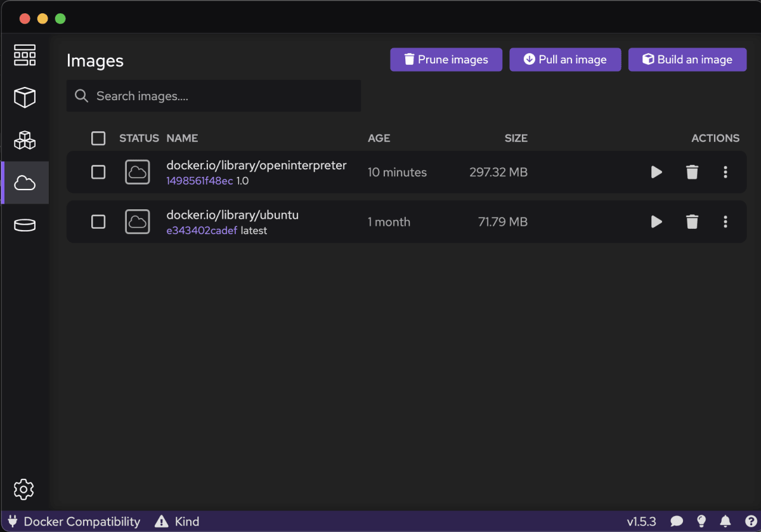The height and width of the screenshot is (532, 761).
Task: Delete the openinterpreter image
Action: (x=692, y=172)
